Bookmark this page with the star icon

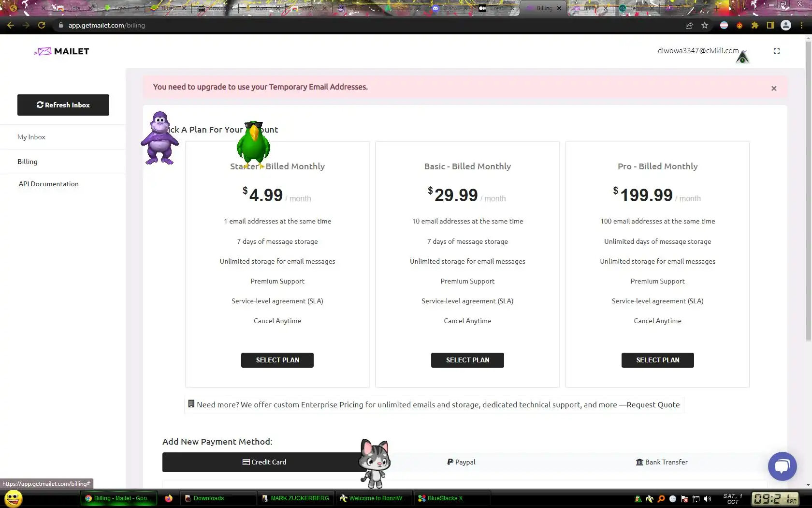click(x=705, y=25)
